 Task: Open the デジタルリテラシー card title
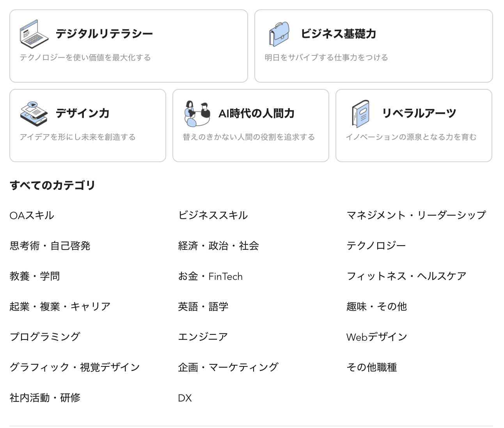click(104, 34)
